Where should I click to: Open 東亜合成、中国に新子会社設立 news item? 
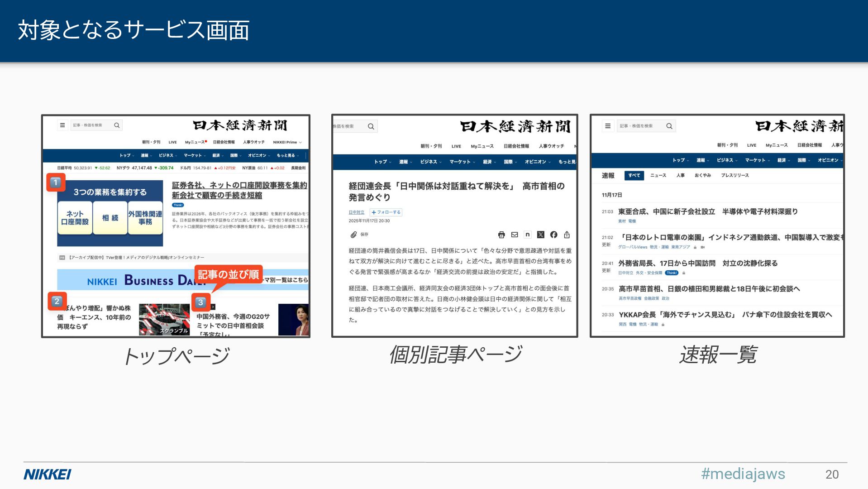(x=708, y=211)
